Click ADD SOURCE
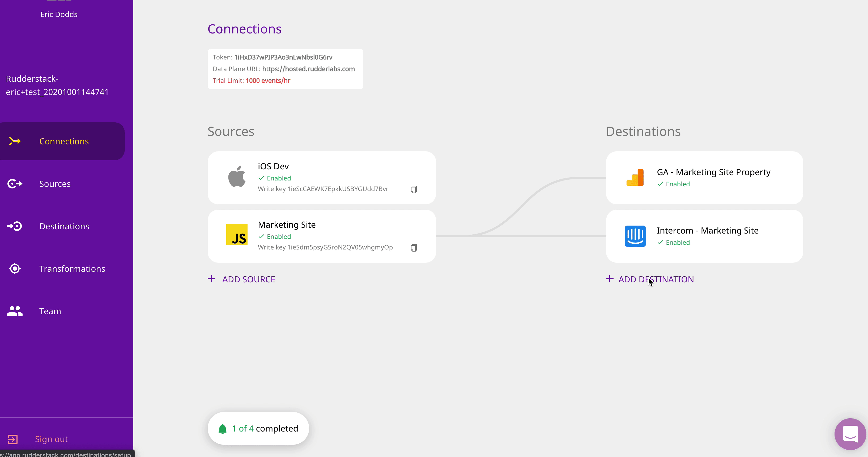The image size is (868, 457). pyautogui.click(x=249, y=279)
